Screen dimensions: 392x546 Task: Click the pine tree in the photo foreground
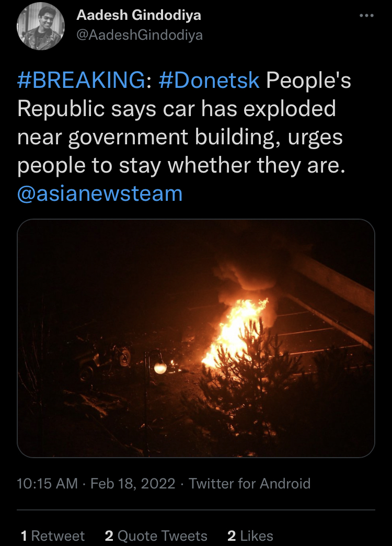tap(244, 383)
